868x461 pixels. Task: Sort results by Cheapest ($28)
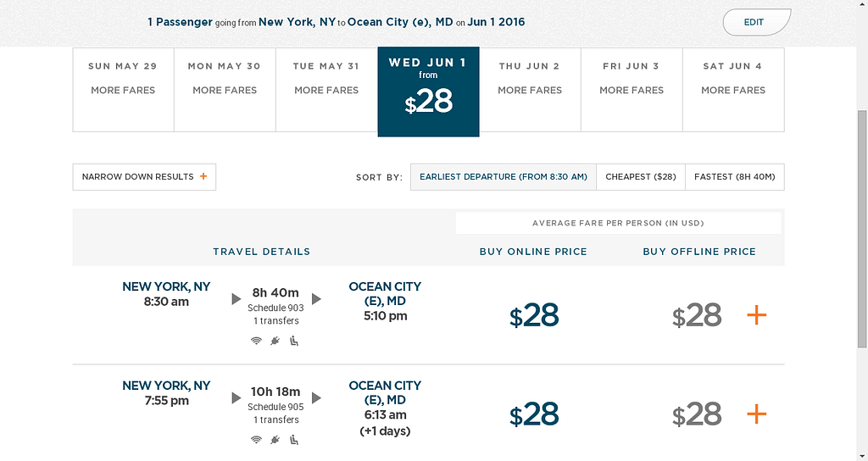point(641,177)
